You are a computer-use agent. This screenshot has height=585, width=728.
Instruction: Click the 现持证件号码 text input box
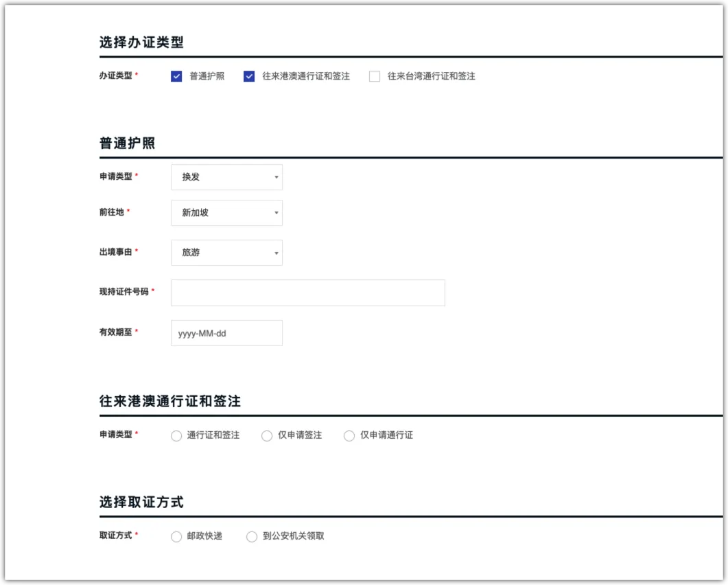307,292
